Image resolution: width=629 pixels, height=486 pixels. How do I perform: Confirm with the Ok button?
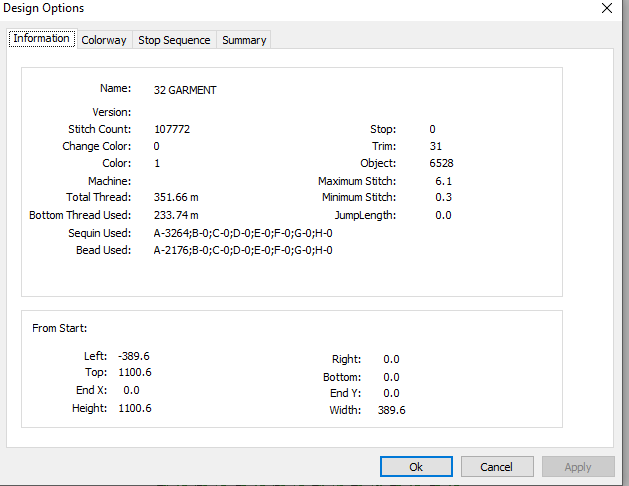tap(416, 467)
